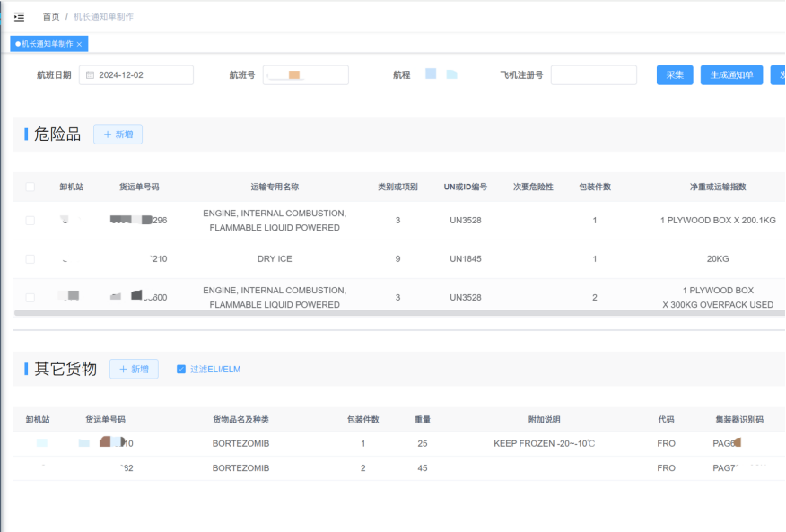
Task: Click the BORTEZOMIB row with KEEP FROZEN note
Action: click(240, 443)
